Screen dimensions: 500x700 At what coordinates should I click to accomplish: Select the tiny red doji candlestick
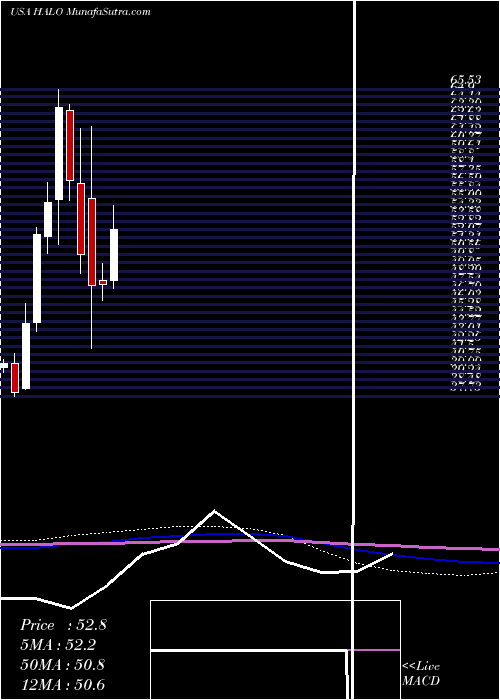103,282
